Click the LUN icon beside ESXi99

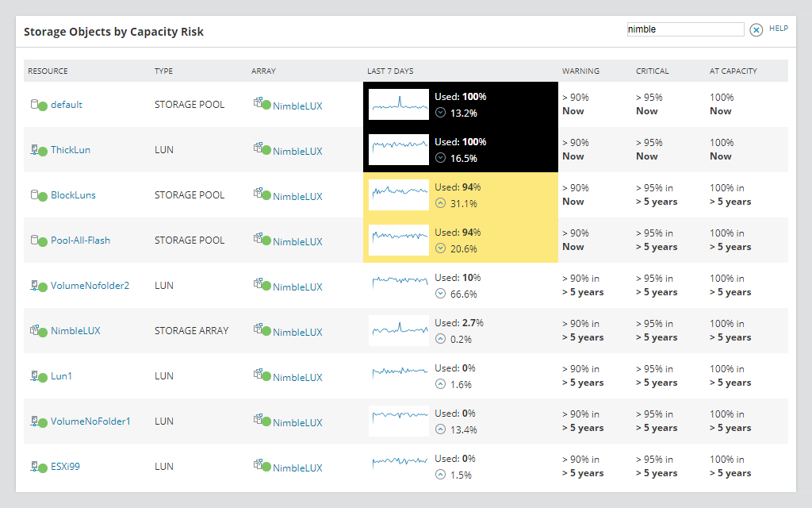click(x=34, y=464)
